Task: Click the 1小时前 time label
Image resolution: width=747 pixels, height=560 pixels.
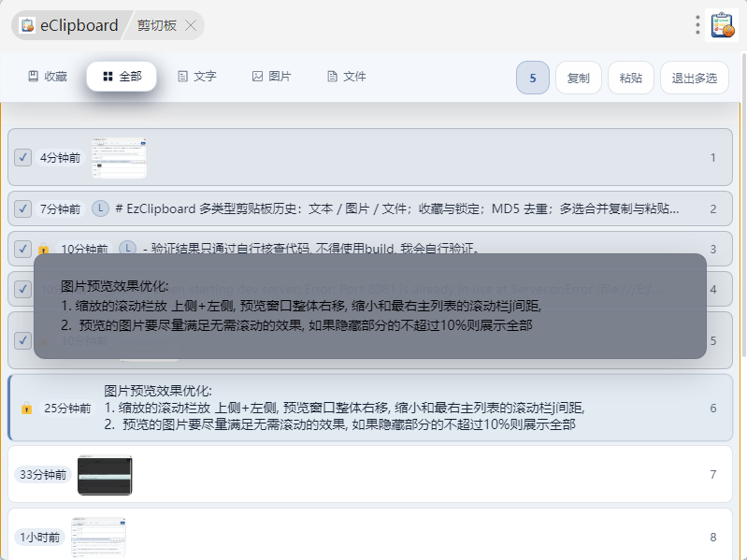Action: (39, 538)
